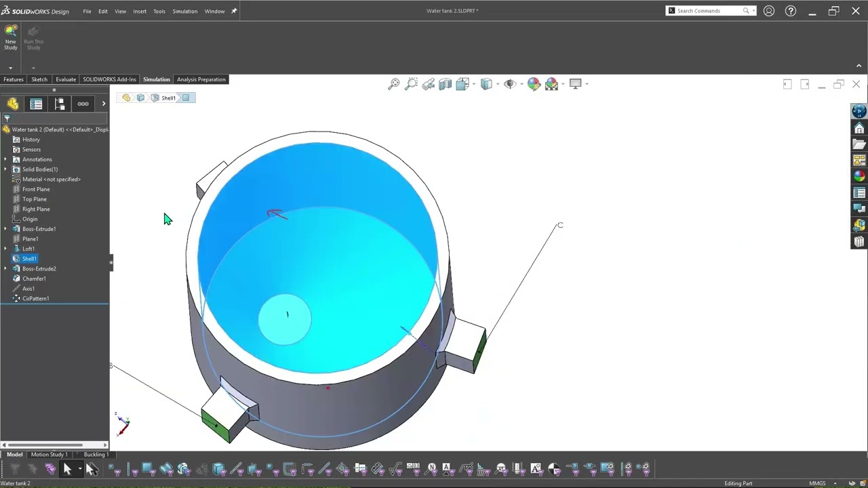This screenshot has height=488, width=868.
Task: Open the Apply Scene dropdown arrow
Action: click(x=563, y=84)
